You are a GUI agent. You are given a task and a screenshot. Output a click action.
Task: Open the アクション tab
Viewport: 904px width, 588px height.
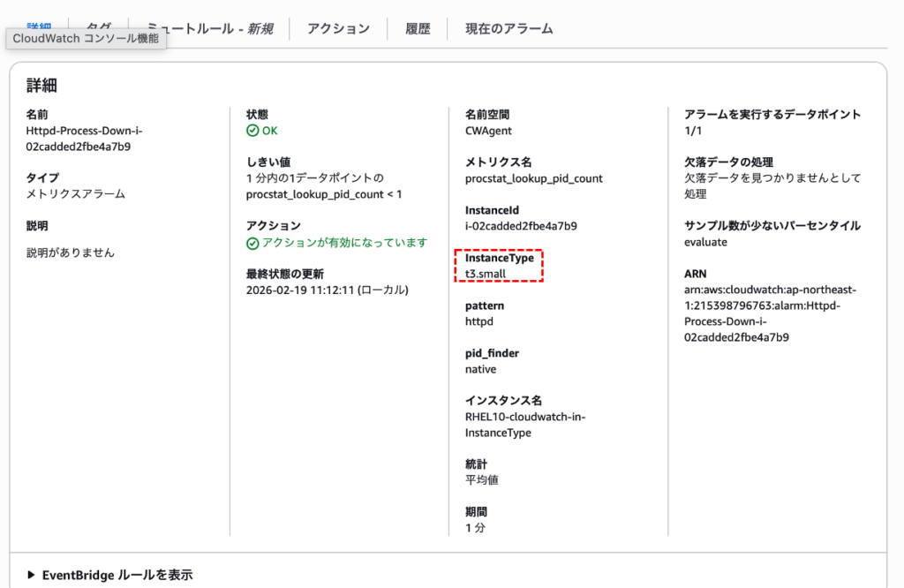339,27
